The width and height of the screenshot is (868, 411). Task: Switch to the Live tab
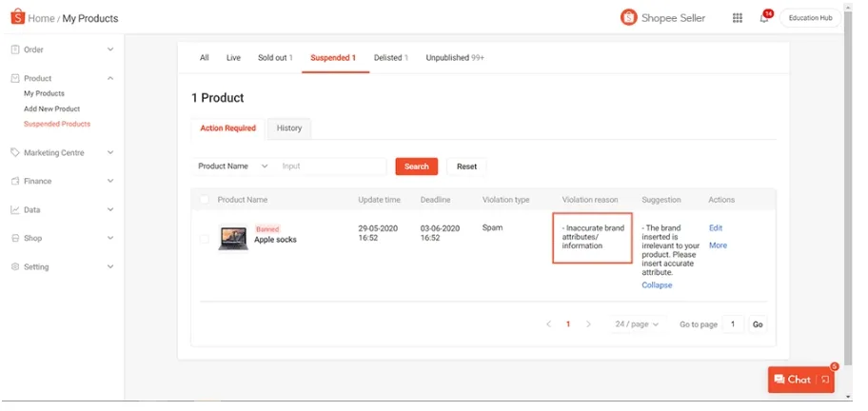(x=233, y=57)
